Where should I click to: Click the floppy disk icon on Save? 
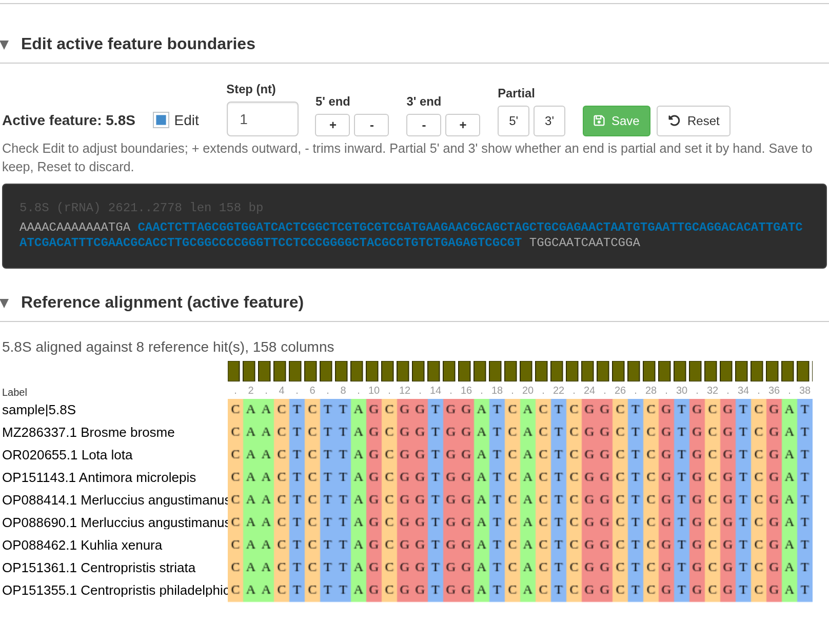click(x=599, y=120)
